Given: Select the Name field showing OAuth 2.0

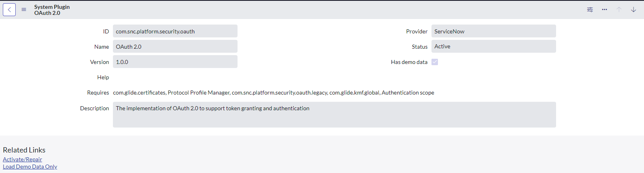Looking at the screenshot, I should [175, 47].
